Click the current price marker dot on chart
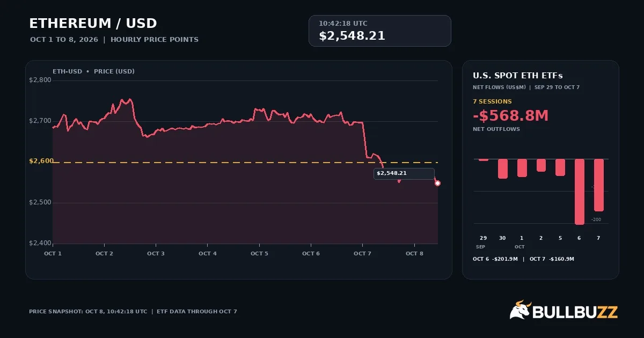644x338 pixels. point(437,183)
